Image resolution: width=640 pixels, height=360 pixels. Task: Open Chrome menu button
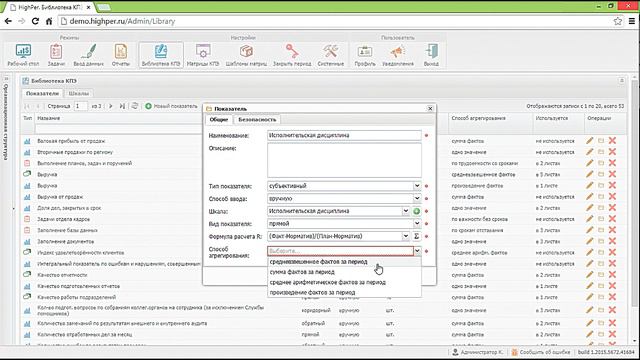click(x=632, y=21)
